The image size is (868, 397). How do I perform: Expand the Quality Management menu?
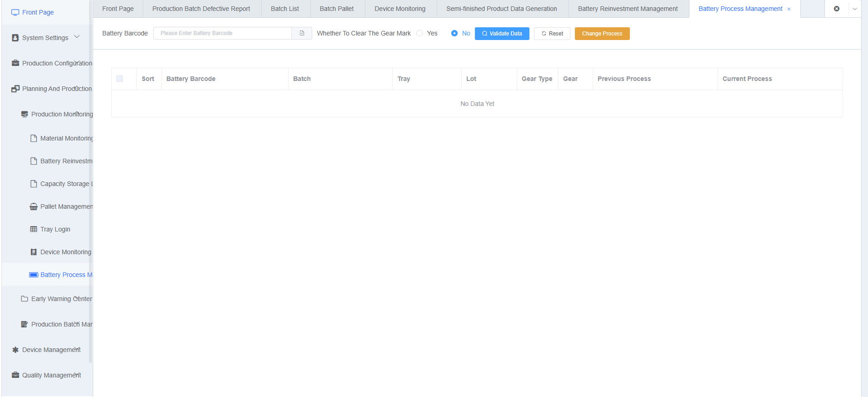(x=77, y=374)
